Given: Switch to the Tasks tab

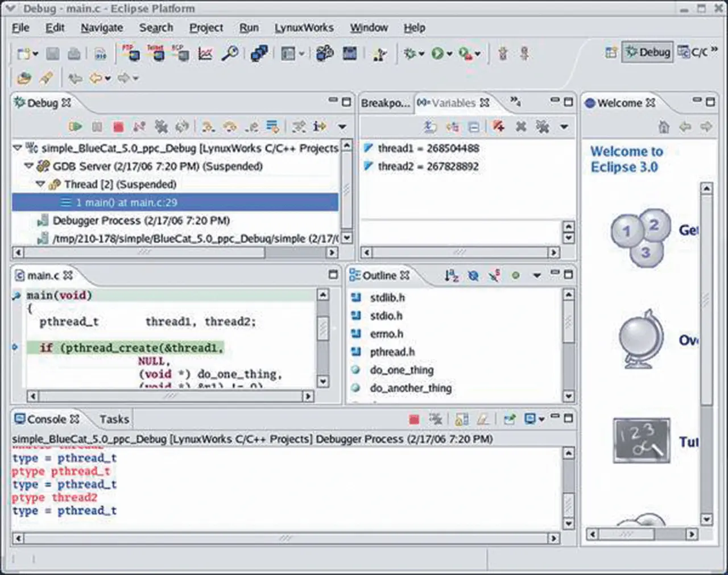Looking at the screenshot, I should [x=114, y=419].
